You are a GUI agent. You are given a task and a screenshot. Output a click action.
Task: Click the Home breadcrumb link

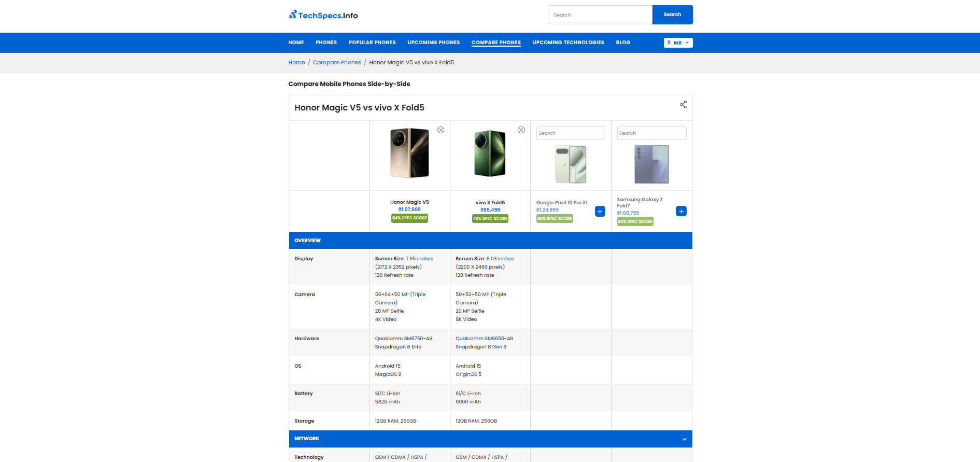(296, 62)
